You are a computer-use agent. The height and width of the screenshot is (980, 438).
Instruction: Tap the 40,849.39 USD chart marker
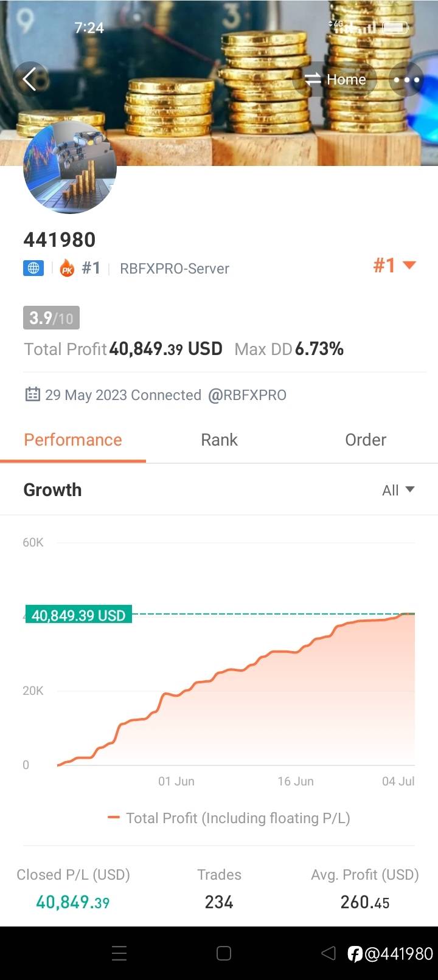click(x=78, y=615)
